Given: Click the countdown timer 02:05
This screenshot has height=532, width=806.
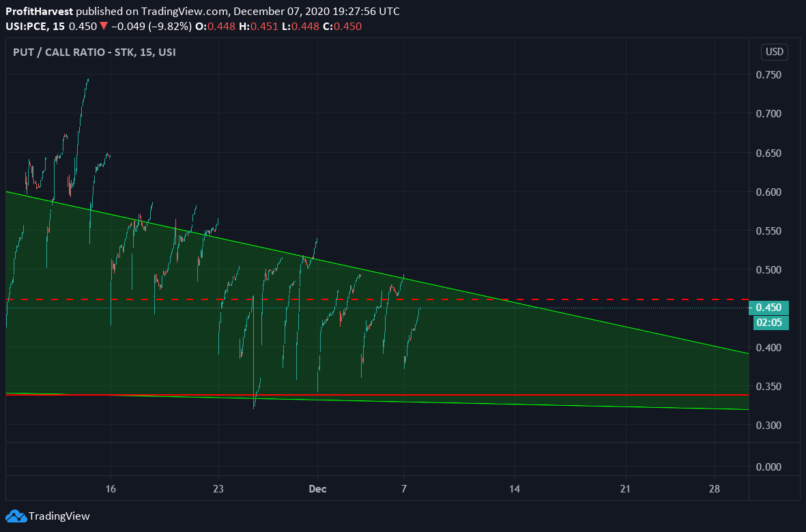Looking at the screenshot, I should (771, 323).
